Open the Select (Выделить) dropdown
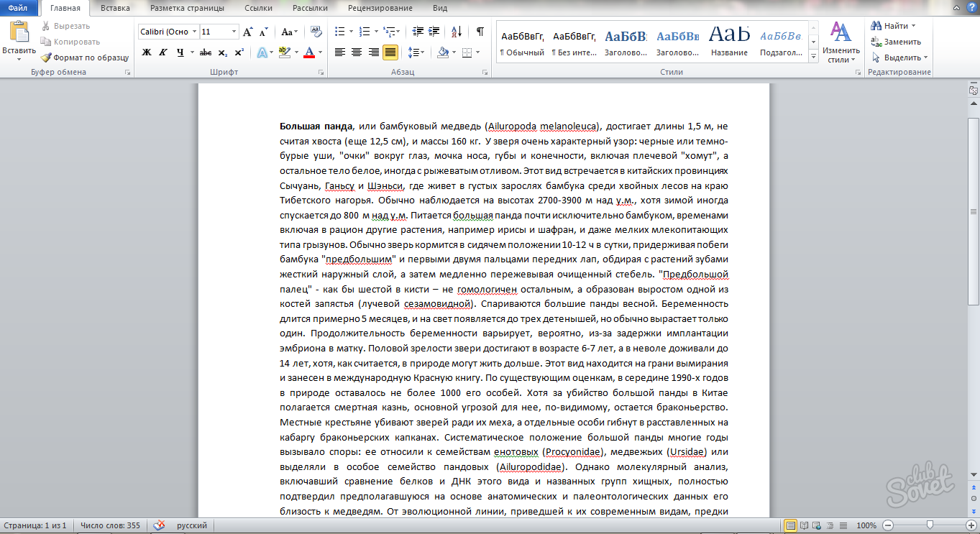 click(x=900, y=57)
